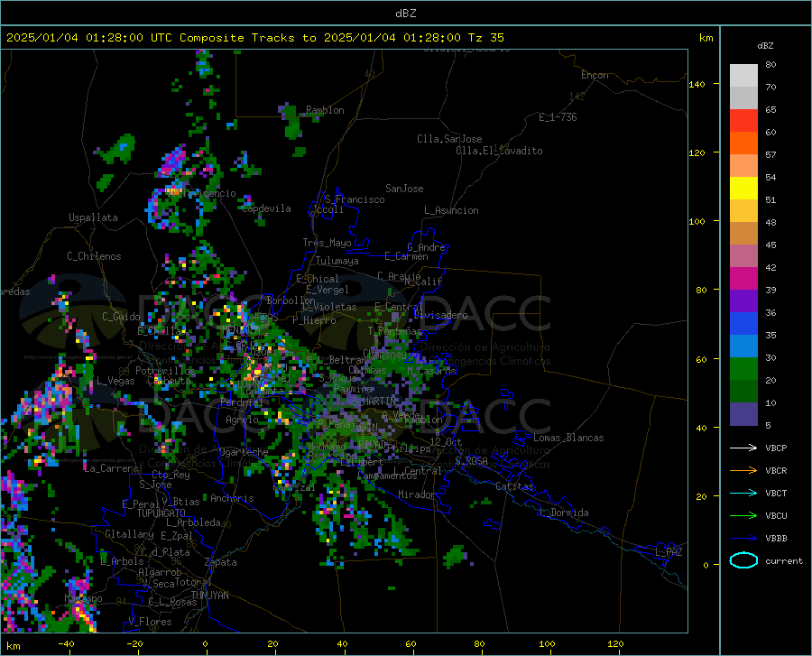Select the light blue 30 dBZ swatch
The width and height of the screenshot is (812, 656).
(x=743, y=346)
